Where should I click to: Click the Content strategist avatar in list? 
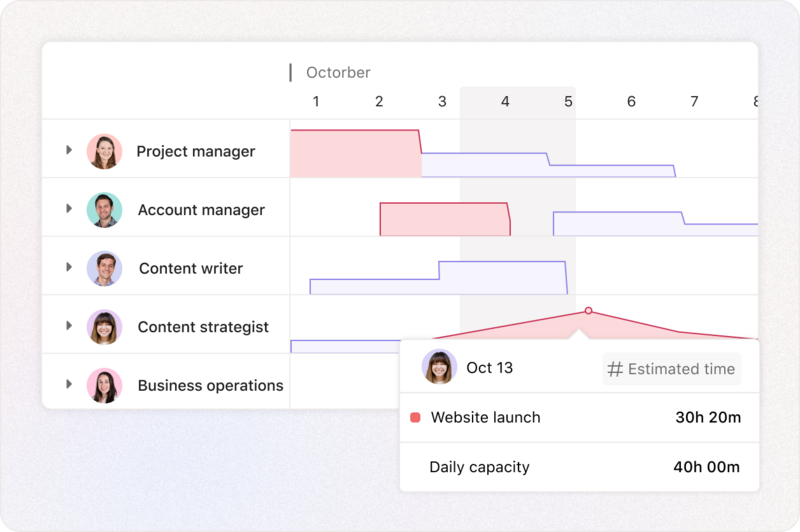105,327
